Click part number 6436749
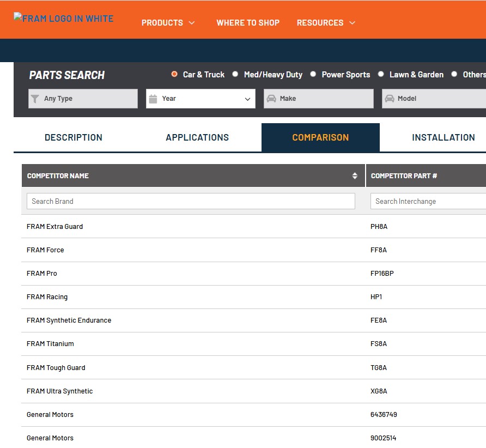 tap(384, 415)
